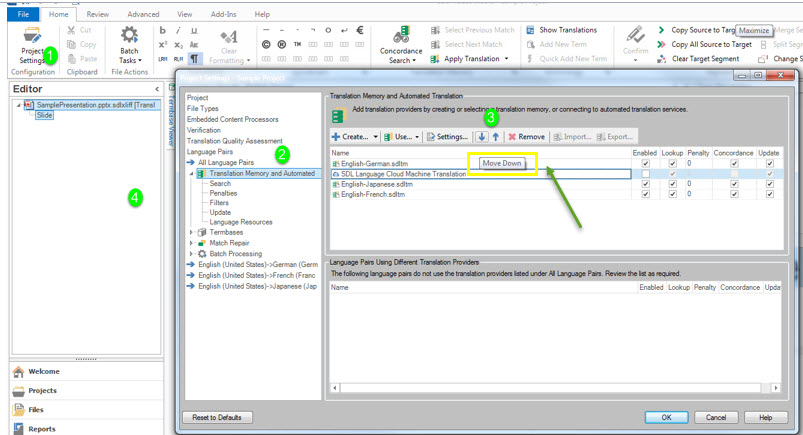Open the Use dropdown menu

[x=401, y=136]
